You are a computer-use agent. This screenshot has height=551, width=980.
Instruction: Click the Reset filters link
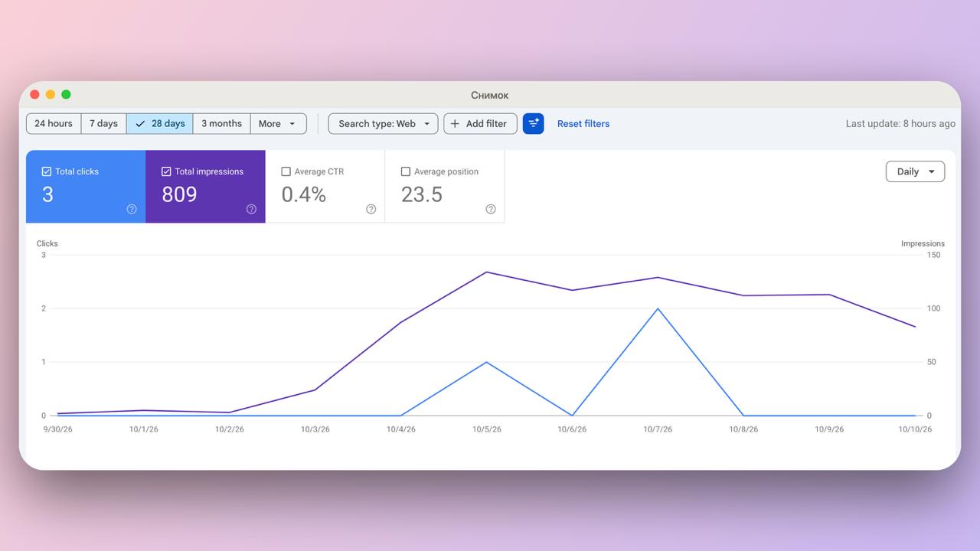click(x=583, y=123)
